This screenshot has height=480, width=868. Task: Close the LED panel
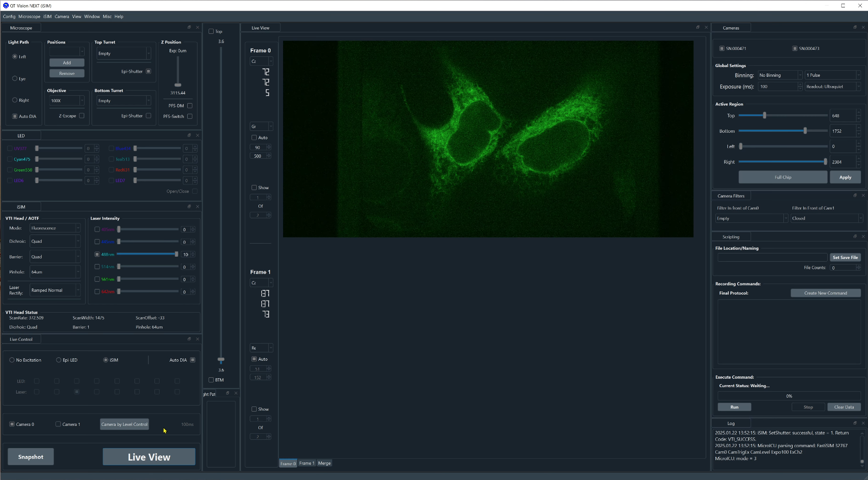click(x=197, y=135)
